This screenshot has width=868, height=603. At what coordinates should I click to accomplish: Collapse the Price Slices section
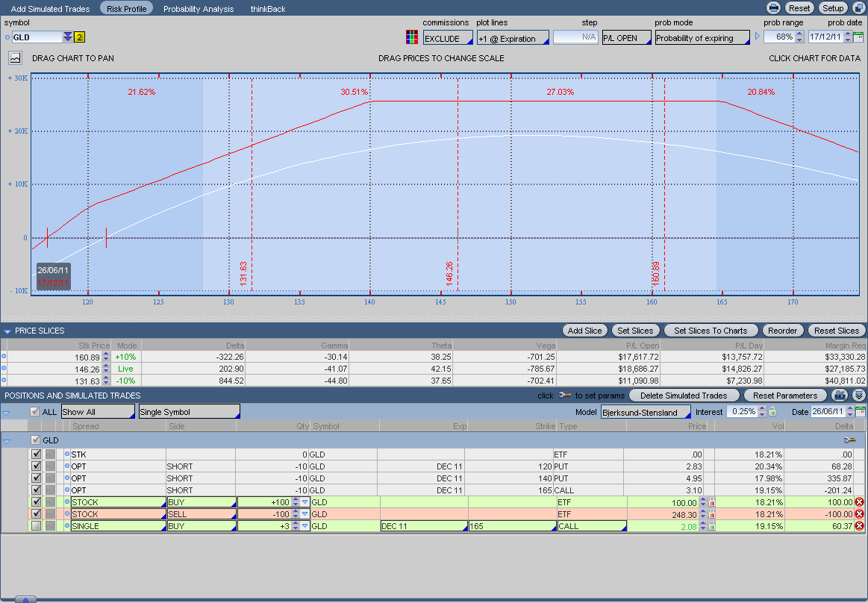[x=7, y=331]
